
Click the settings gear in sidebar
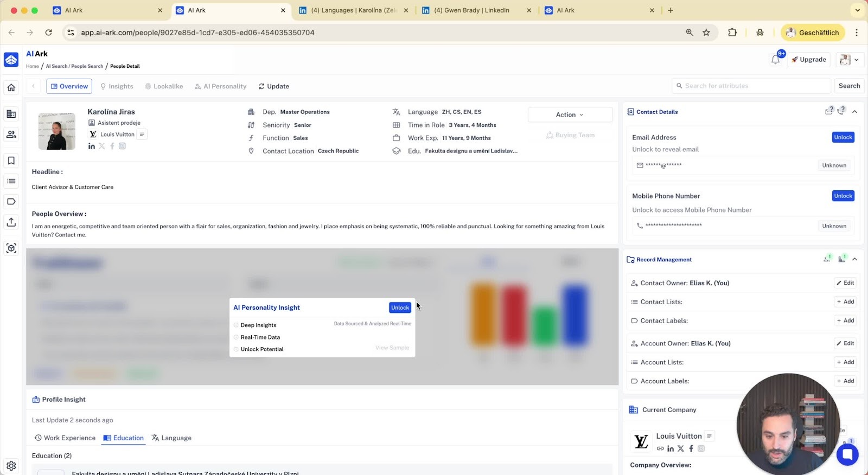pyautogui.click(x=11, y=465)
